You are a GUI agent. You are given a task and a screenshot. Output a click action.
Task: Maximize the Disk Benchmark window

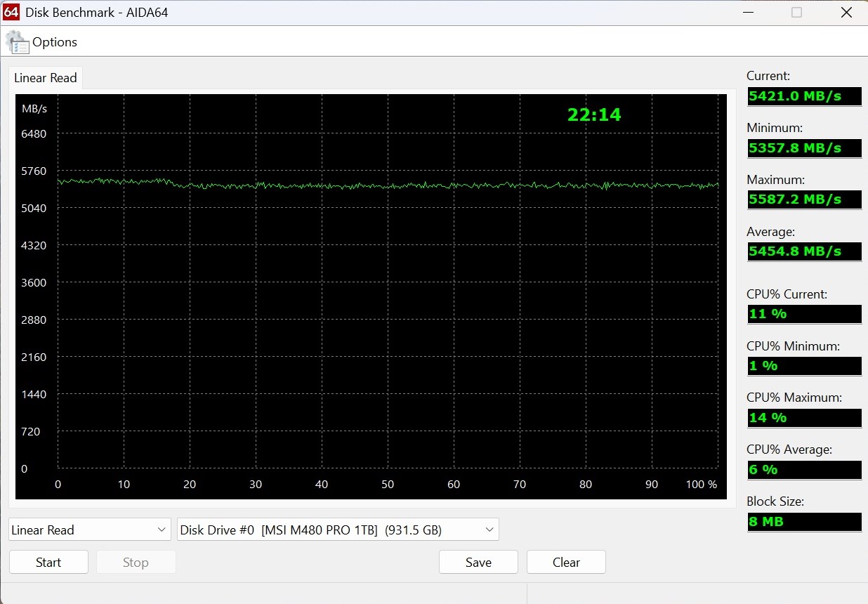coord(796,12)
